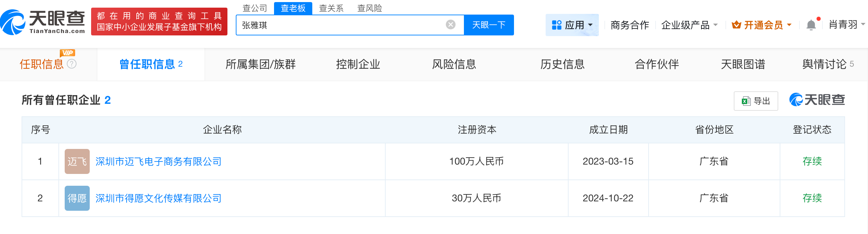Click the 存续 status in the 得愿 row
Viewport: 868px width, 234px height.
pos(812,198)
